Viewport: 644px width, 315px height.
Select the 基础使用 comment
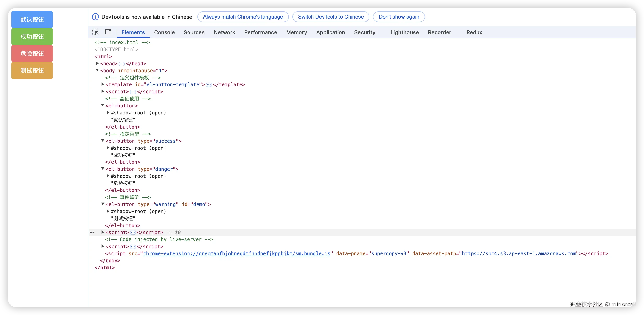click(128, 99)
